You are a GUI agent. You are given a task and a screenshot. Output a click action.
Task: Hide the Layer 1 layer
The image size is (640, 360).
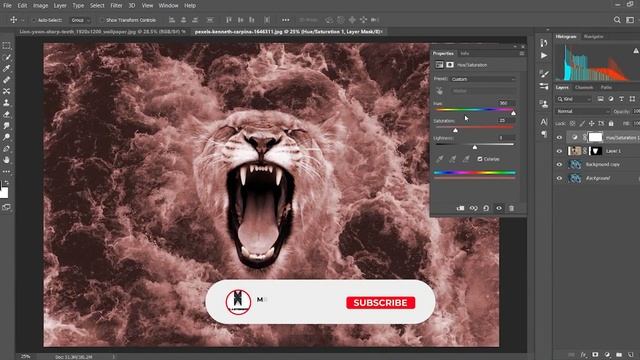[560, 151]
